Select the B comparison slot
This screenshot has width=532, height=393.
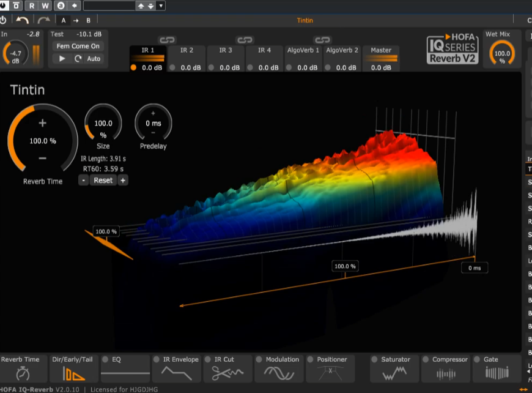tap(88, 20)
